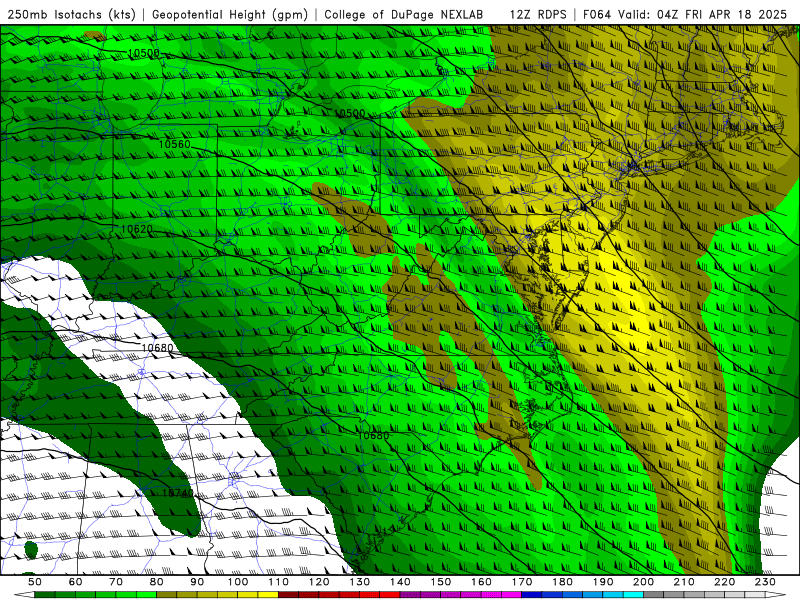Click the 50 value on the color scale
Image resolution: width=800 pixels, height=600 pixels.
35,582
